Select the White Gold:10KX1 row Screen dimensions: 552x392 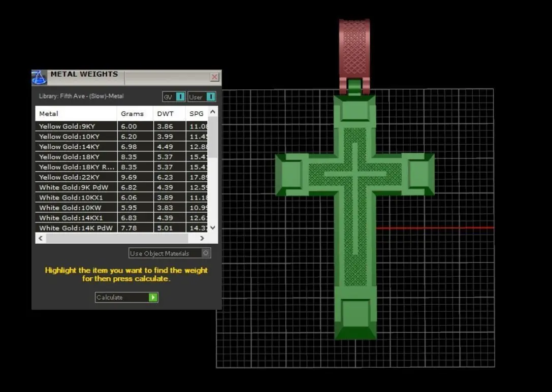[x=121, y=198]
